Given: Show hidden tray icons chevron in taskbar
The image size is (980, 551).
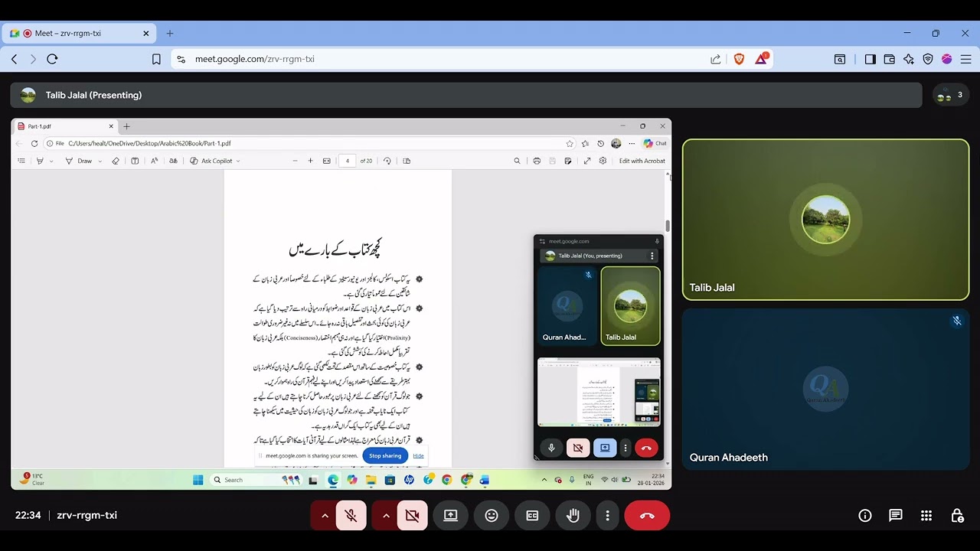Looking at the screenshot, I should pyautogui.click(x=544, y=480).
